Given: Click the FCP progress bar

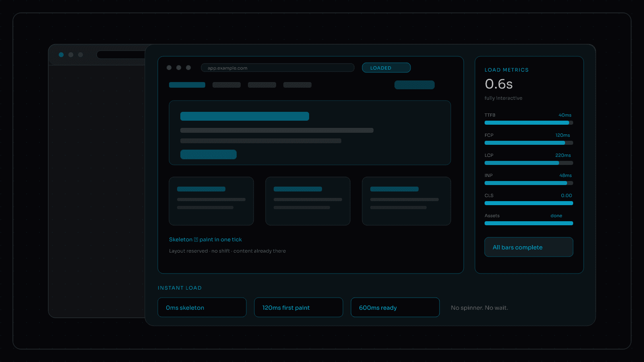Looking at the screenshot, I should (x=529, y=143).
